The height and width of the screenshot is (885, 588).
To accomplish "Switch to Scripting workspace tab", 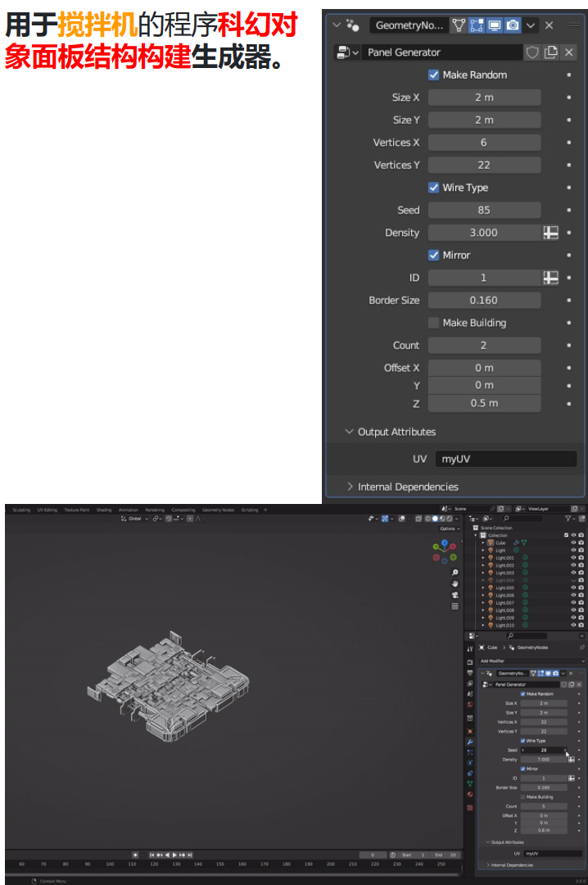I will coord(250,511).
